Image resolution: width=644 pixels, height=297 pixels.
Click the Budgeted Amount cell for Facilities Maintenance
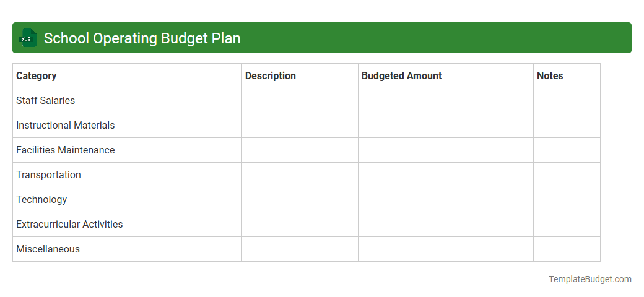click(x=446, y=150)
